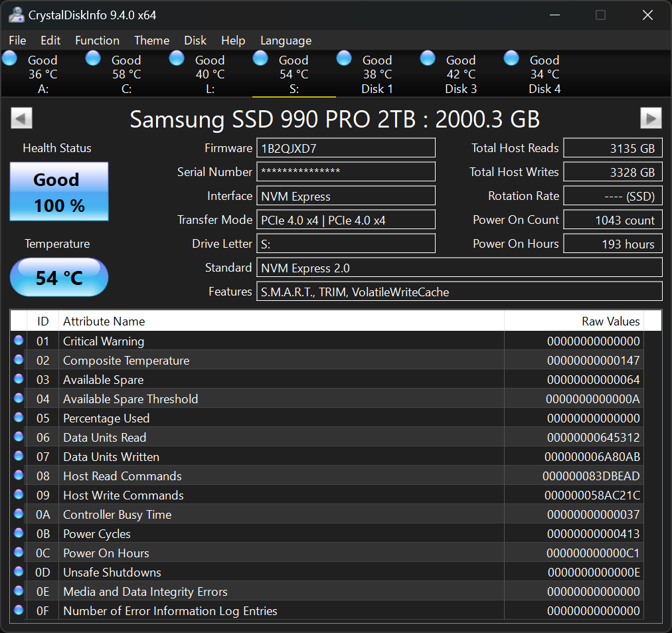Open the Function menu

pos(97,41)
